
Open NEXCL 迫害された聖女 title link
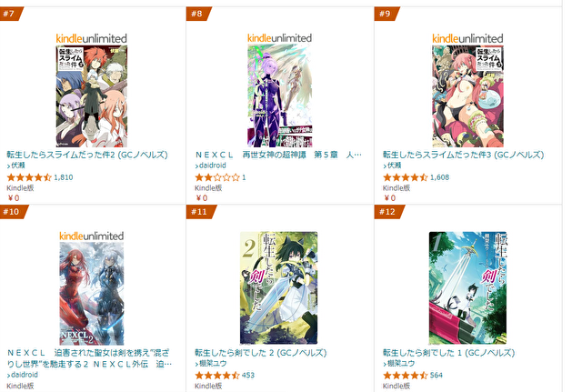click(89, 358)
